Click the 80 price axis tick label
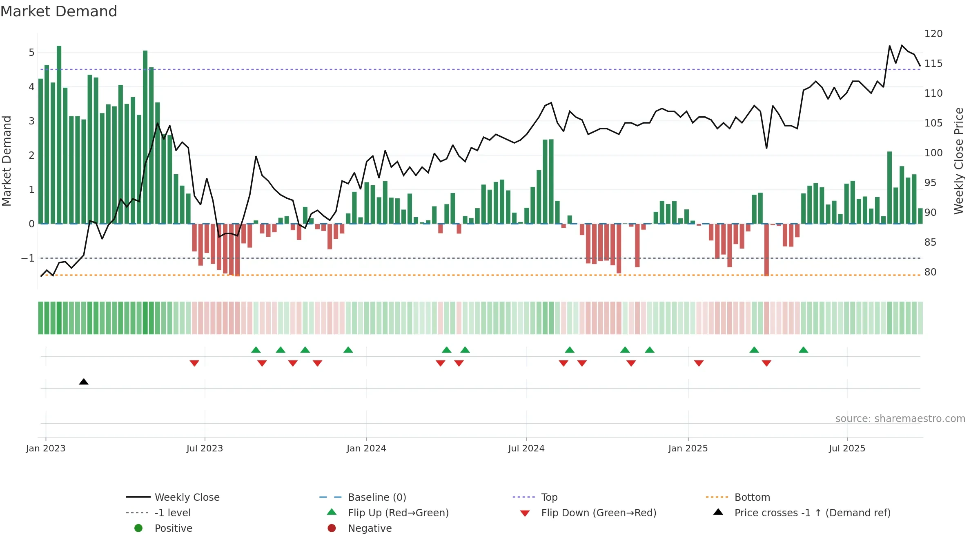Screen dimensions: 980x551 [930, 272]
